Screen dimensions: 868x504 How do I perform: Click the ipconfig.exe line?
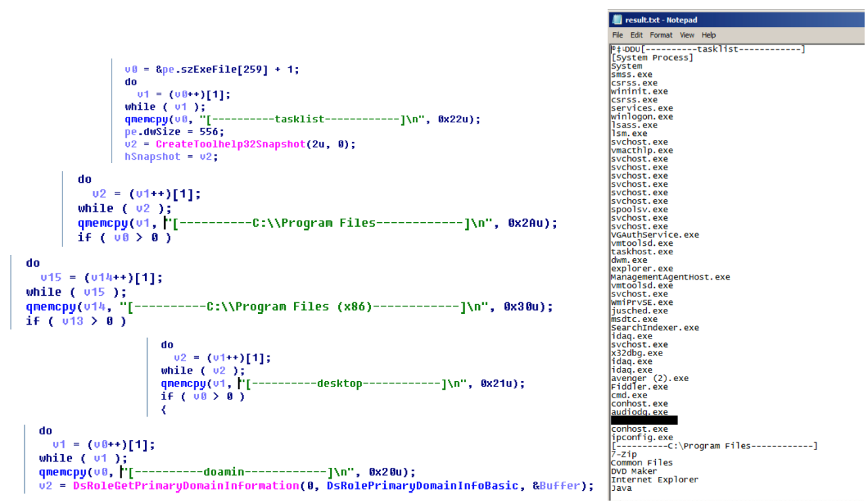[632, 438]
